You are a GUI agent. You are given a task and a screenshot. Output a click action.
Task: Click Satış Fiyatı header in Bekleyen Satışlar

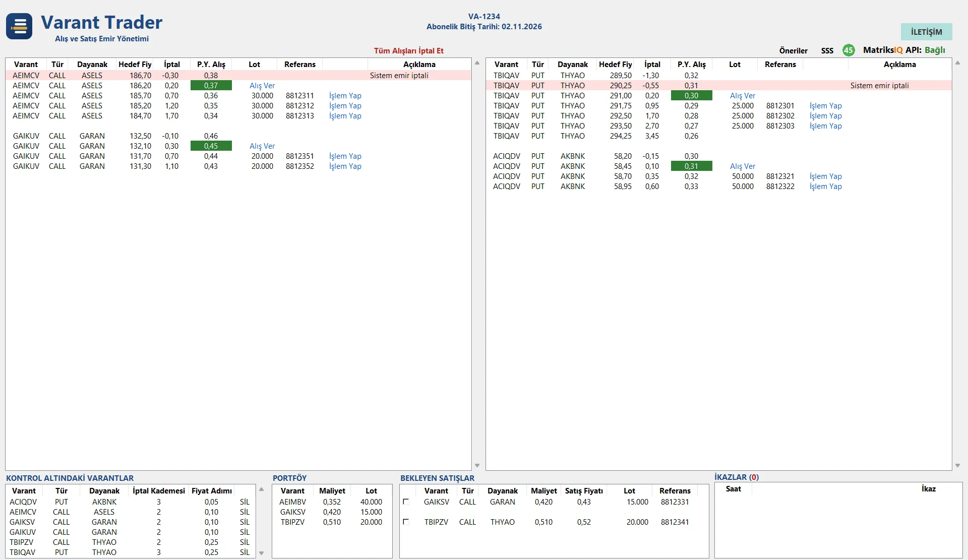(x=584, y=490)
